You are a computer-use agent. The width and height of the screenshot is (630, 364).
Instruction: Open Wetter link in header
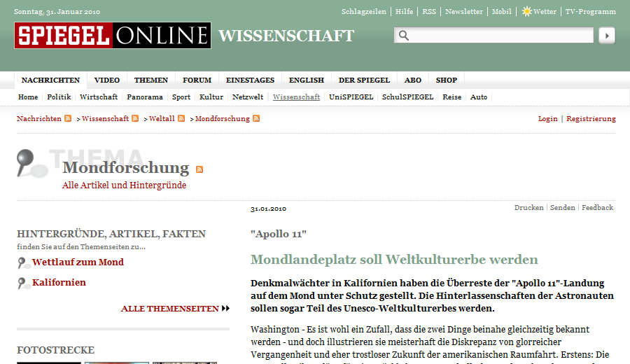tap(545, 12)
